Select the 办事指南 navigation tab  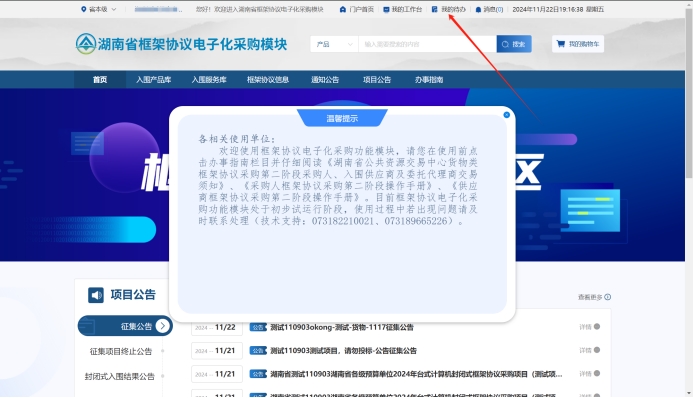pyautogui.click(x=429, y=80)
